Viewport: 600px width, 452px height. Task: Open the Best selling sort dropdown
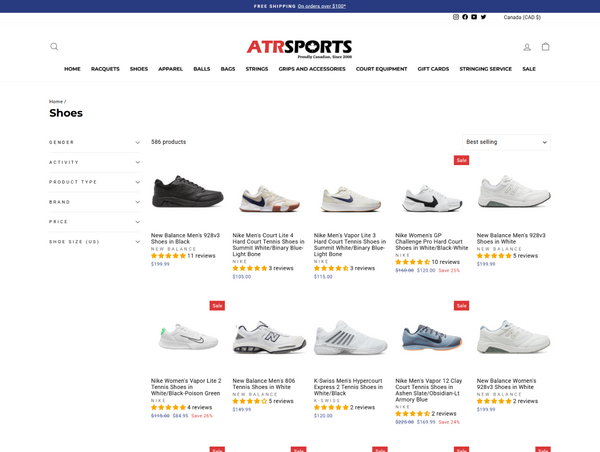coord(506,142)
